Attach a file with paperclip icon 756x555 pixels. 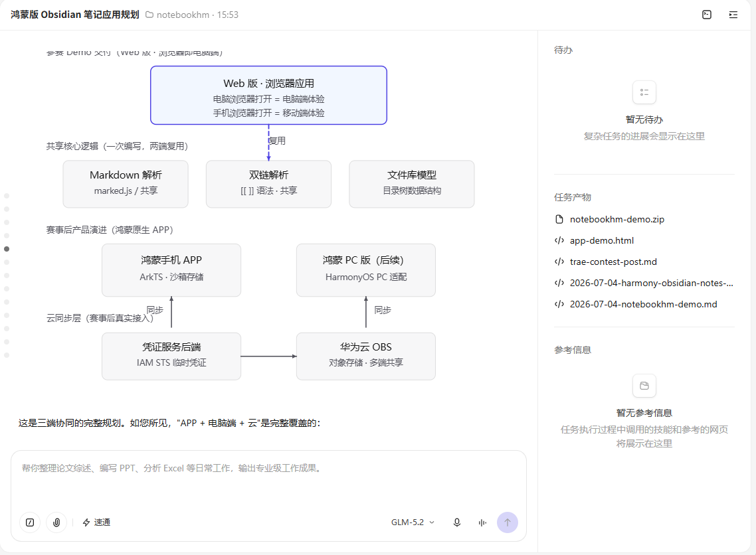[x=56, y=522]
